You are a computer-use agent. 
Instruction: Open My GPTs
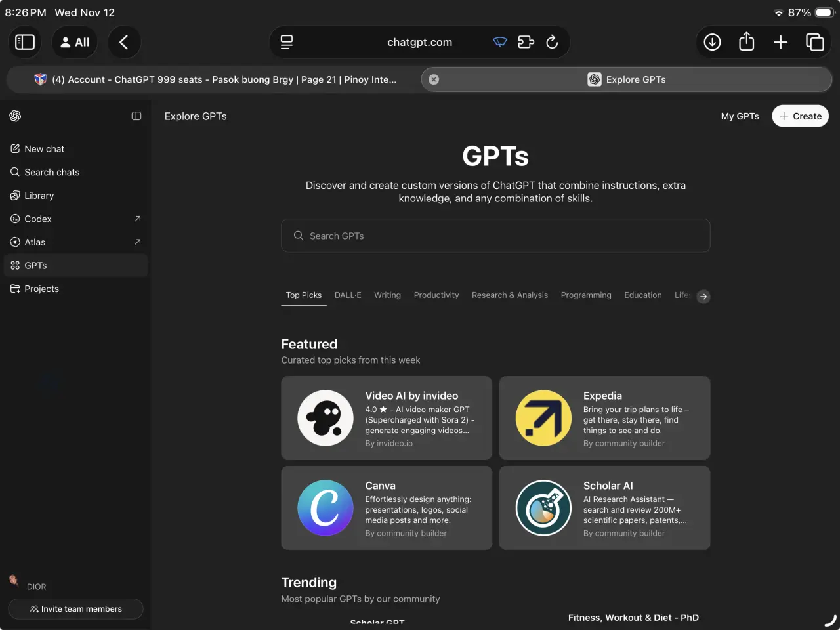tap(740, 116)
